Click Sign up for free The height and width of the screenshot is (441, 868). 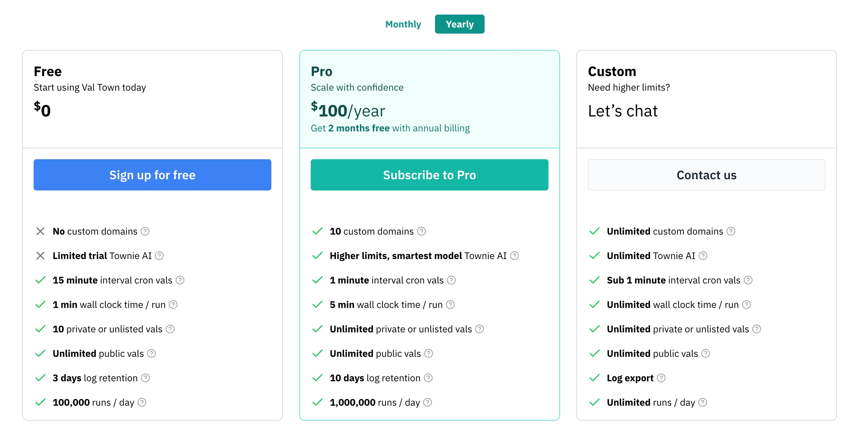click(x=152, y=175)
